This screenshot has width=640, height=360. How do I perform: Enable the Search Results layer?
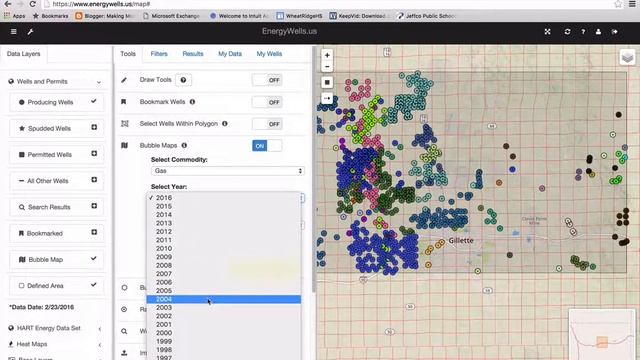coord(94,206)
